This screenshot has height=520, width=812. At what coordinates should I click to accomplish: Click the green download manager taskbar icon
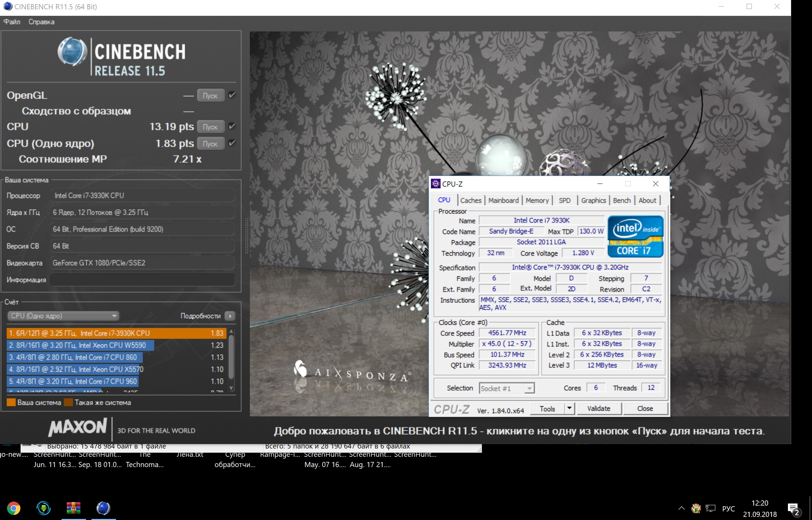[44, 508]
